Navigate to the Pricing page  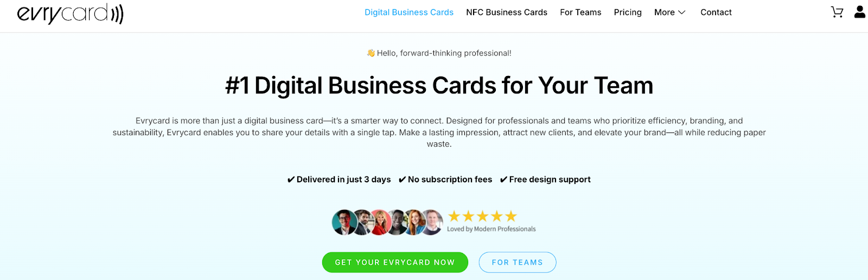(x=628, y=12)
